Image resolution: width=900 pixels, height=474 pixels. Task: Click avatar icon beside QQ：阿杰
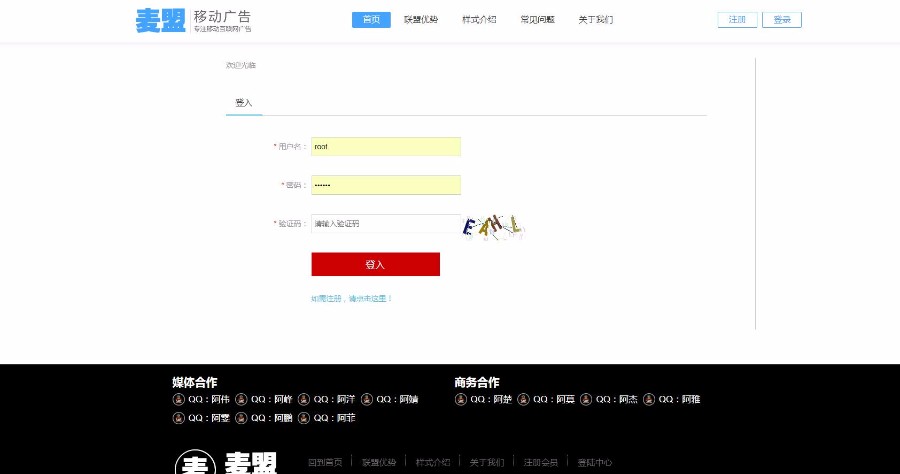pyautogui.click(x=586, y=399)
